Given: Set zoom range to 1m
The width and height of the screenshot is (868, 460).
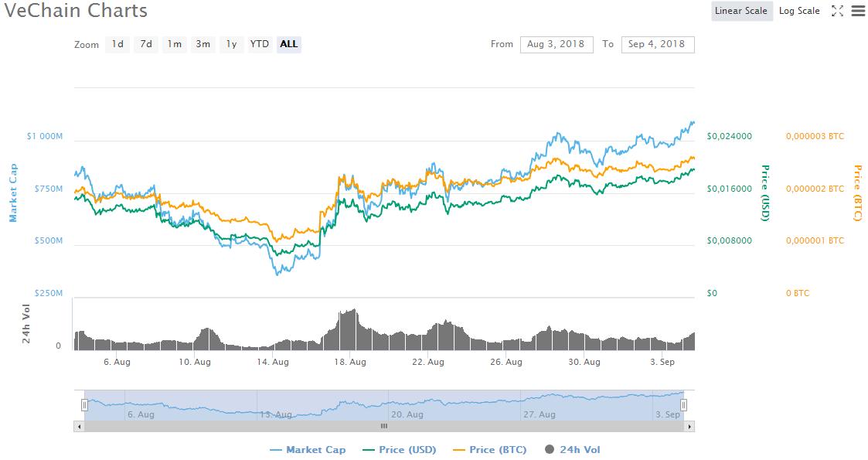Looking at the screenshot, I should coord(175,44).
